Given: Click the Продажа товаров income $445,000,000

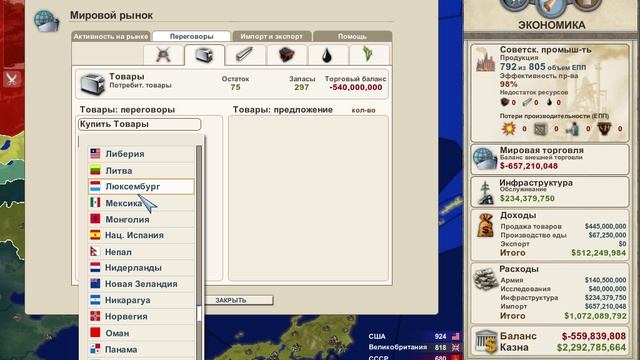Looking at the screenshot, I should pos(605,227).
